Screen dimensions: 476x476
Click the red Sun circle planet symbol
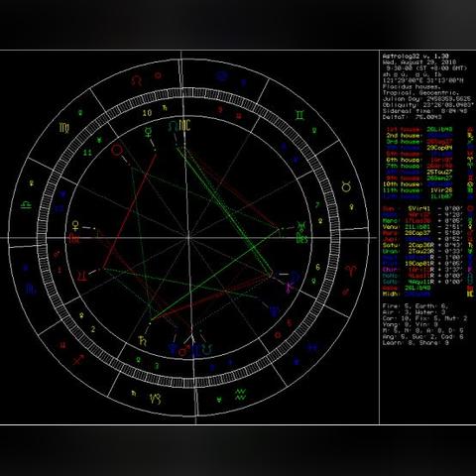point(117,150)
